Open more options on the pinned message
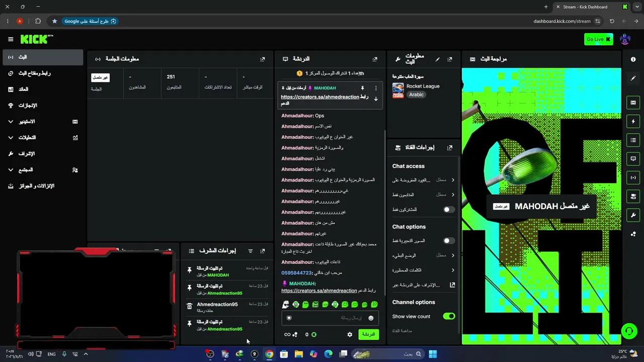644x362 pixels. click(376, 88)
